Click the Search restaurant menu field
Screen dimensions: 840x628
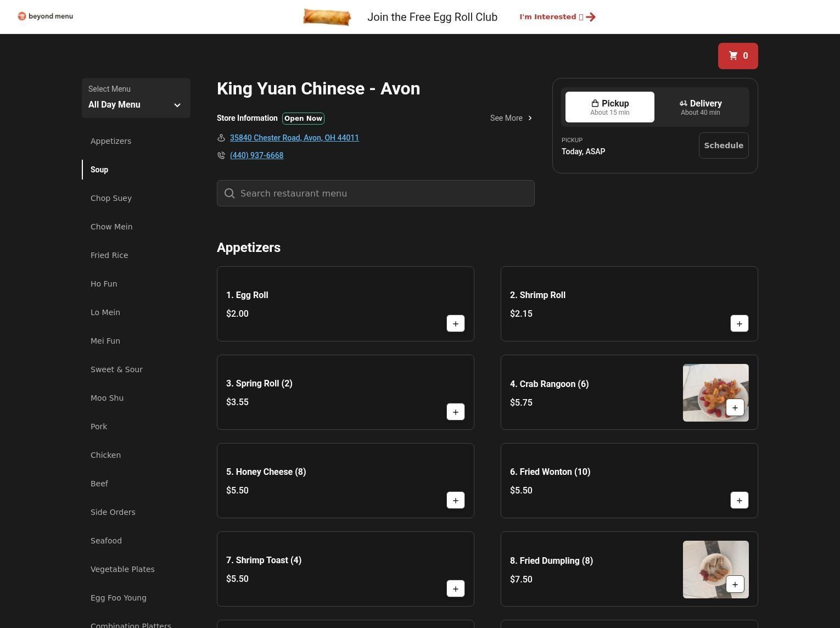click(376, 193)
